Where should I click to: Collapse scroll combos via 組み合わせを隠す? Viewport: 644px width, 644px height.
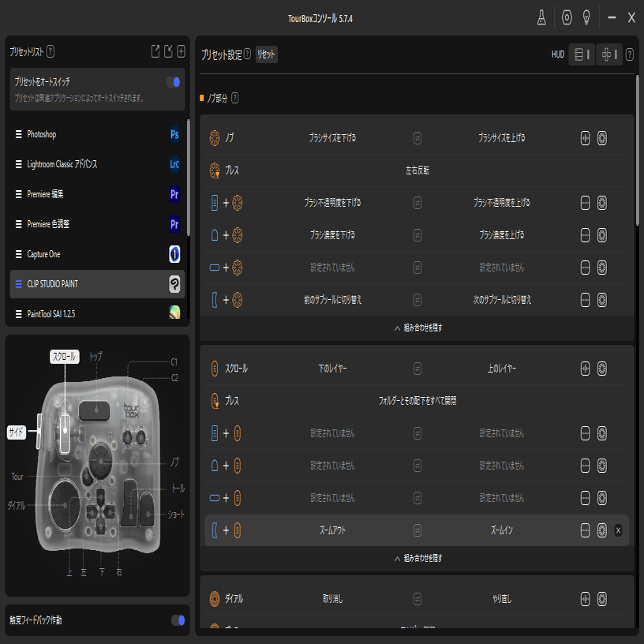417,558
